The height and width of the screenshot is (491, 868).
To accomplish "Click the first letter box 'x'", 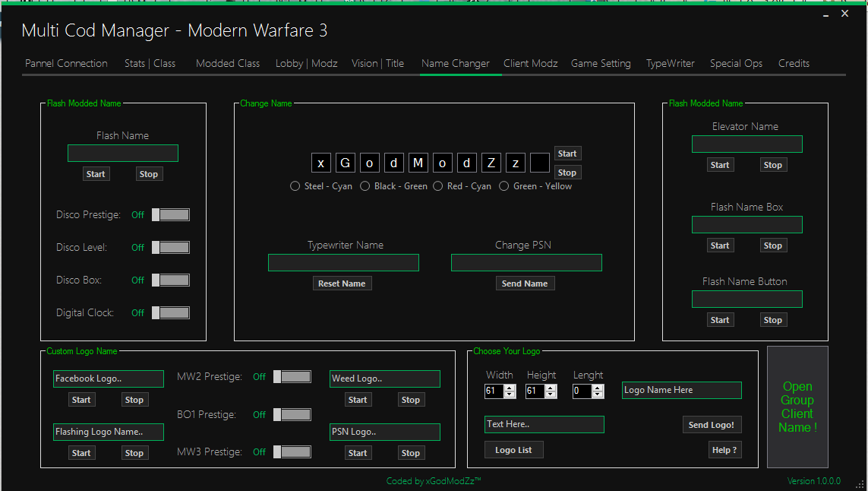I will [x=321, y=163].
